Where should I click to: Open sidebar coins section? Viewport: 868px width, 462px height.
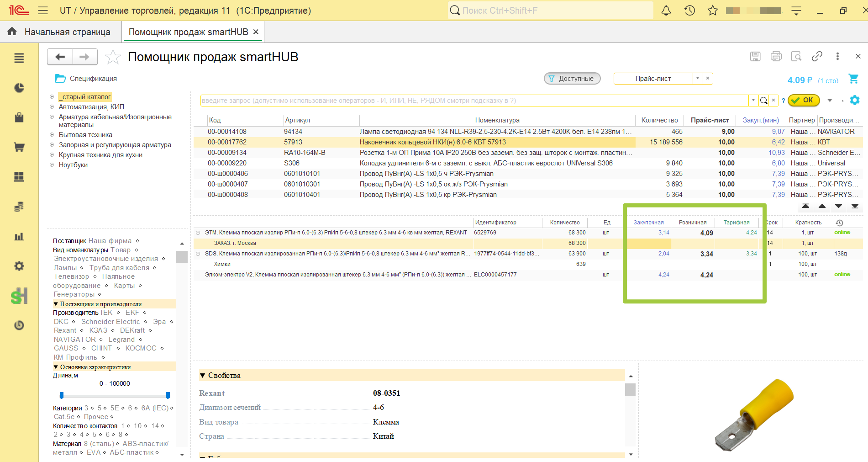point(19,207)
